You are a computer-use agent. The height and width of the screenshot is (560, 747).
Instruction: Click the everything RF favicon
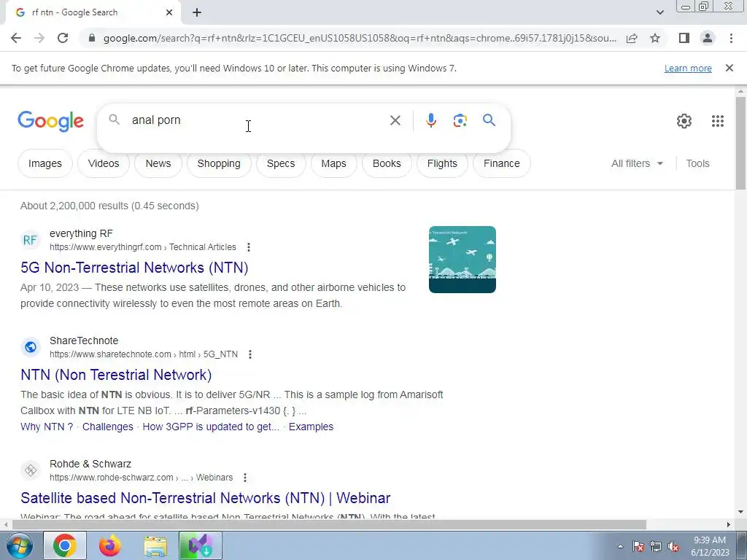click(30, 240)
